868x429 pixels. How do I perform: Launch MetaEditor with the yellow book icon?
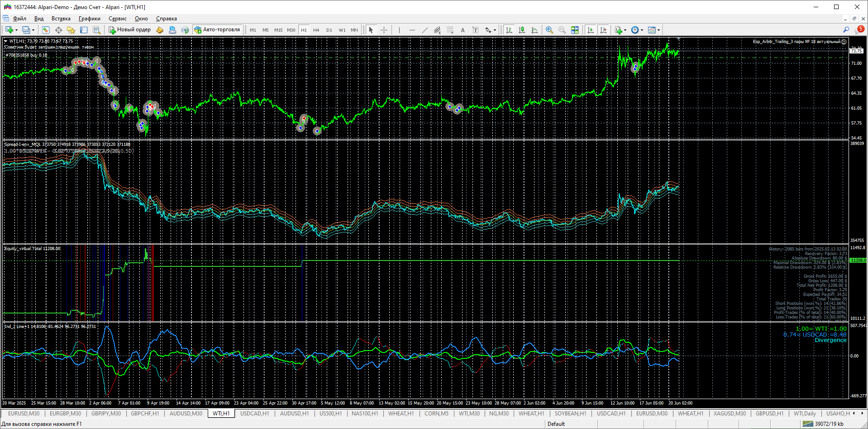tap(160, 30)
